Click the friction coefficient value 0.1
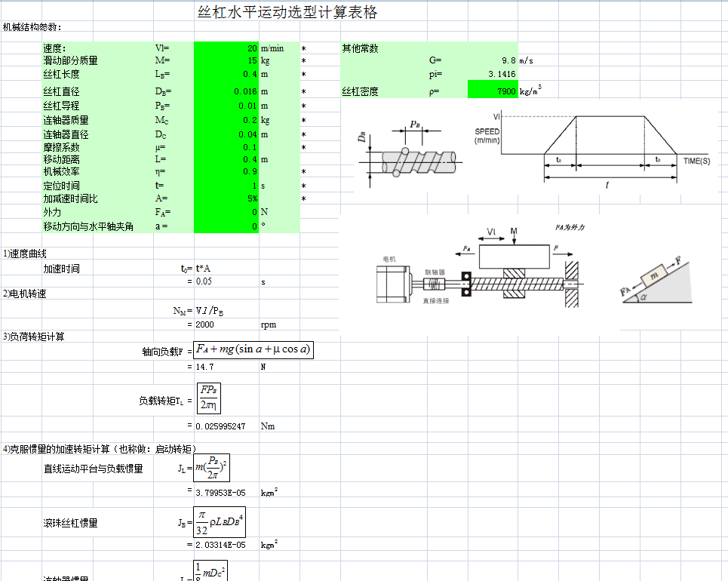The image size is (728, 581). click(x=226, y=147)
